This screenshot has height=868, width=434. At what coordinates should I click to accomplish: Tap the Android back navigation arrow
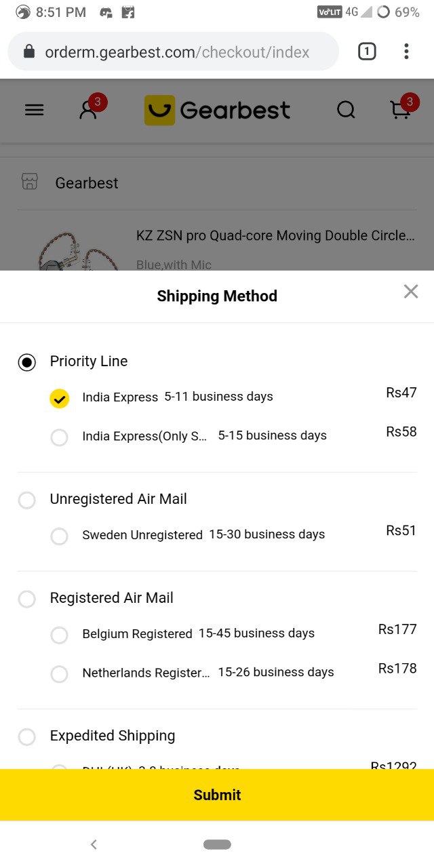pyautogui.click(x=94, y=844)
